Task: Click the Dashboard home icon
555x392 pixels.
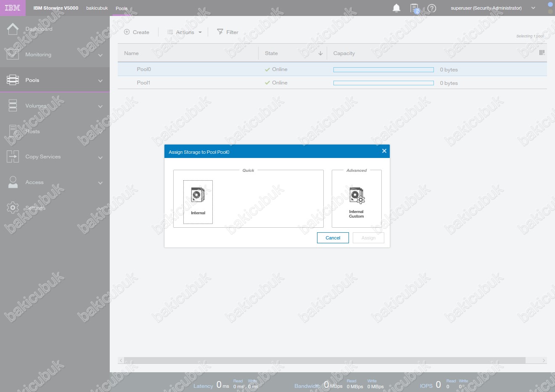Action: coord(13,29)
